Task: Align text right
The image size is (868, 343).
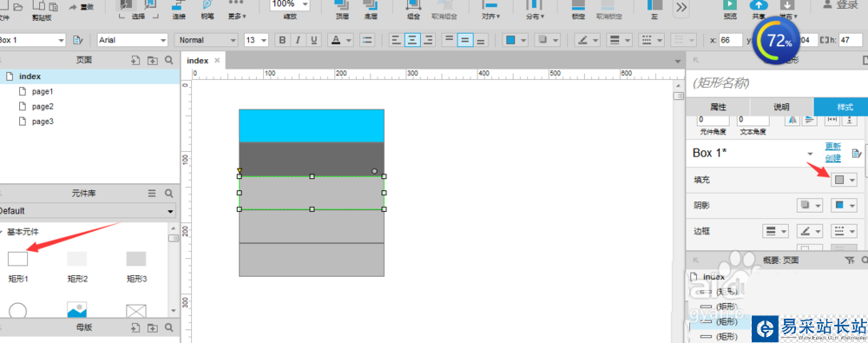Action: pos(427,40)
